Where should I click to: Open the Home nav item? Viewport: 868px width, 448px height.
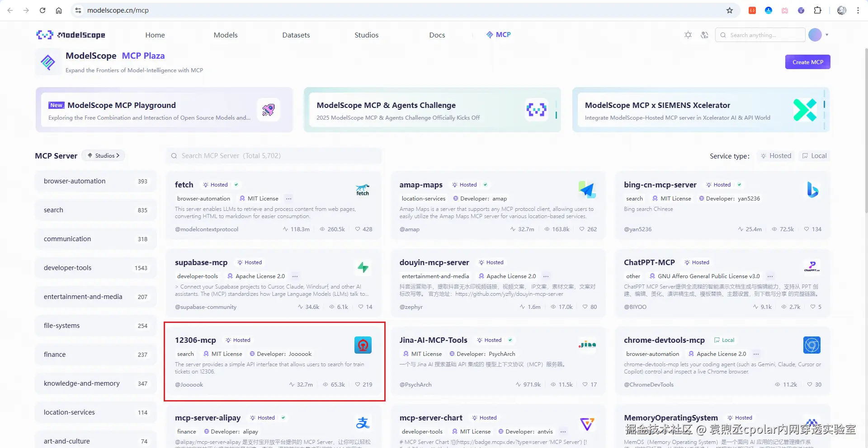coord(155,35)
